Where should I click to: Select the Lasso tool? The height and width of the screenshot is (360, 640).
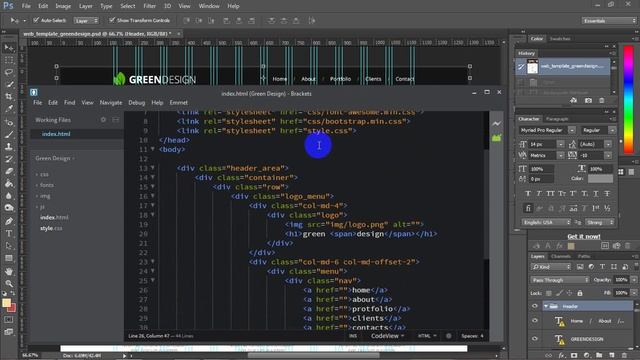click(x=9, y=72)
